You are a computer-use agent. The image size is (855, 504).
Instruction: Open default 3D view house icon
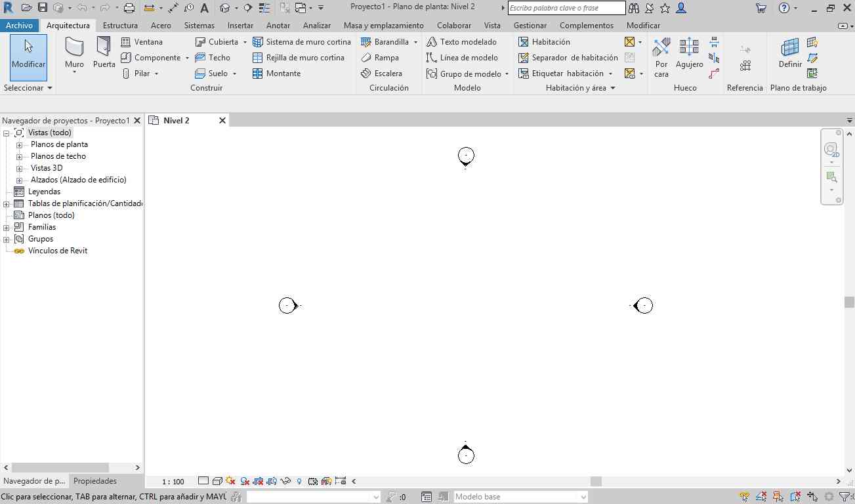click(225, 8)
